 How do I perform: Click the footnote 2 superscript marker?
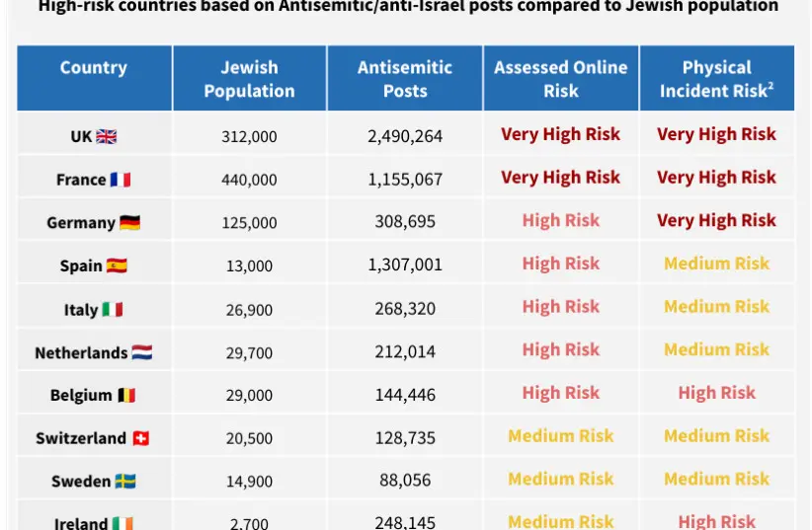[771, 86]
